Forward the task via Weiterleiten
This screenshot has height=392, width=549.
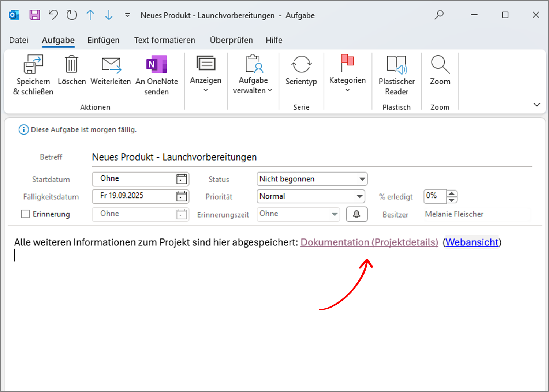(111, 65)
